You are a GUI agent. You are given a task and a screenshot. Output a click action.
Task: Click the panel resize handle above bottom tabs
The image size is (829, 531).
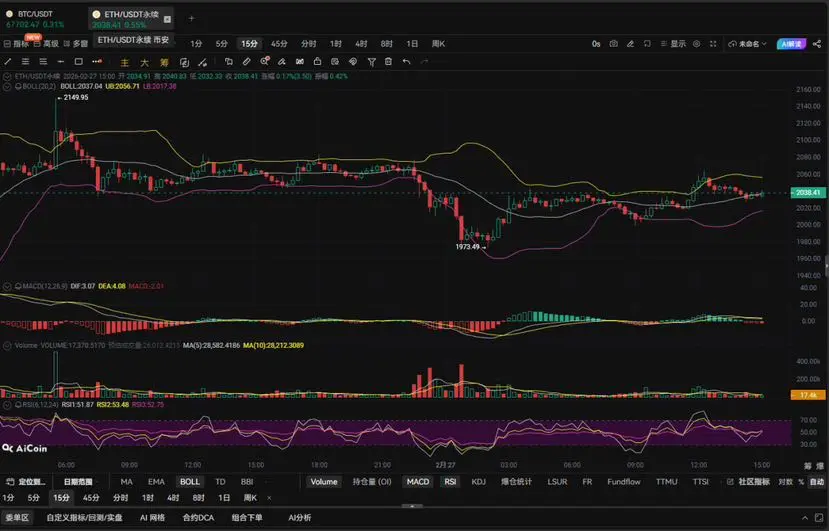coord(412,506)
